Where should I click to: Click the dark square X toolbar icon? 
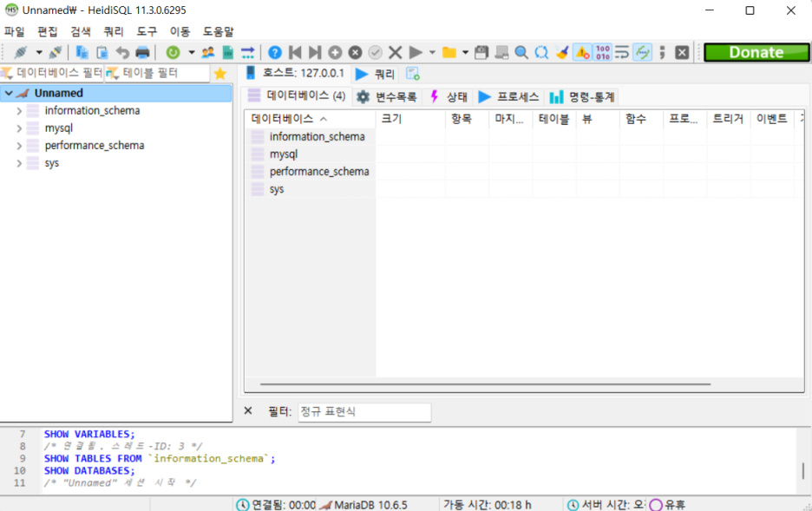682,52
